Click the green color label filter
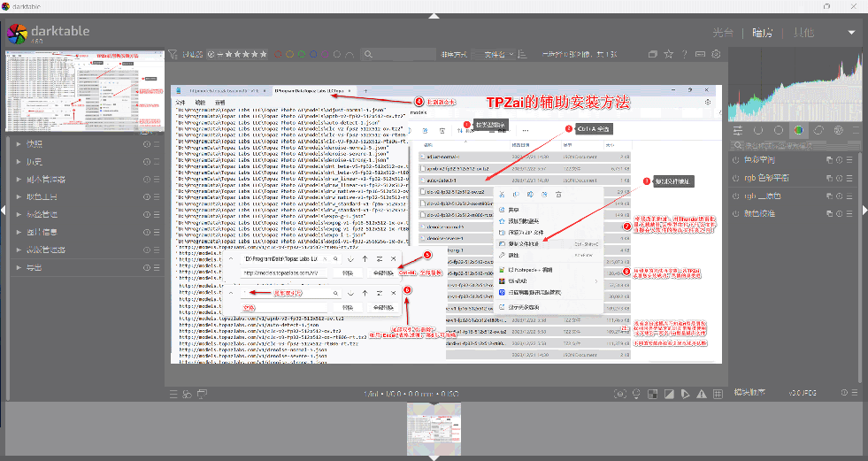 302,54
